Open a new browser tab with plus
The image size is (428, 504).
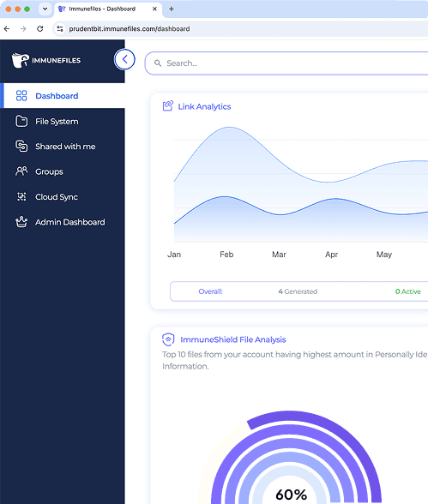(x=172, y=9)
